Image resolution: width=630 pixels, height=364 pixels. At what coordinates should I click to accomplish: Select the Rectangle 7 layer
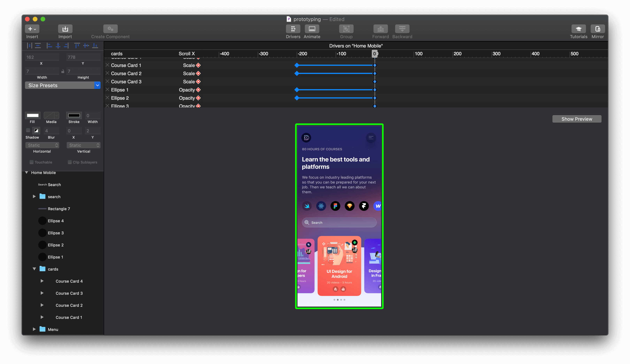[x=59, y=209]
